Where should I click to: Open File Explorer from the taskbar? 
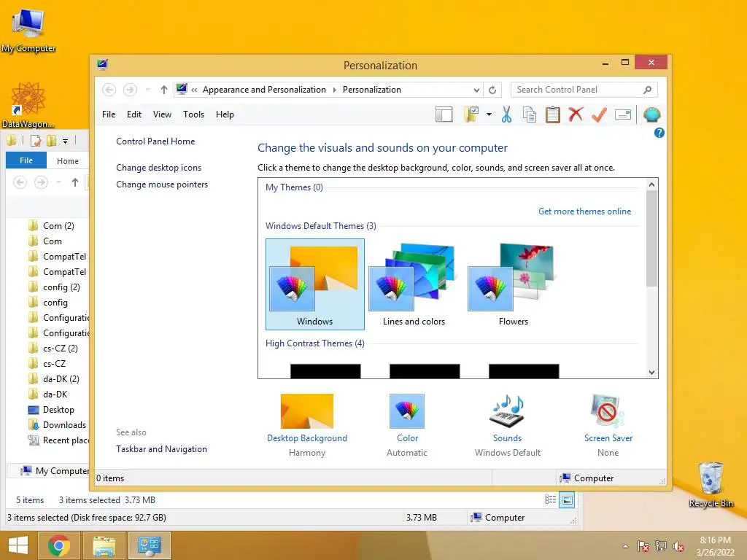click(104, 545)
